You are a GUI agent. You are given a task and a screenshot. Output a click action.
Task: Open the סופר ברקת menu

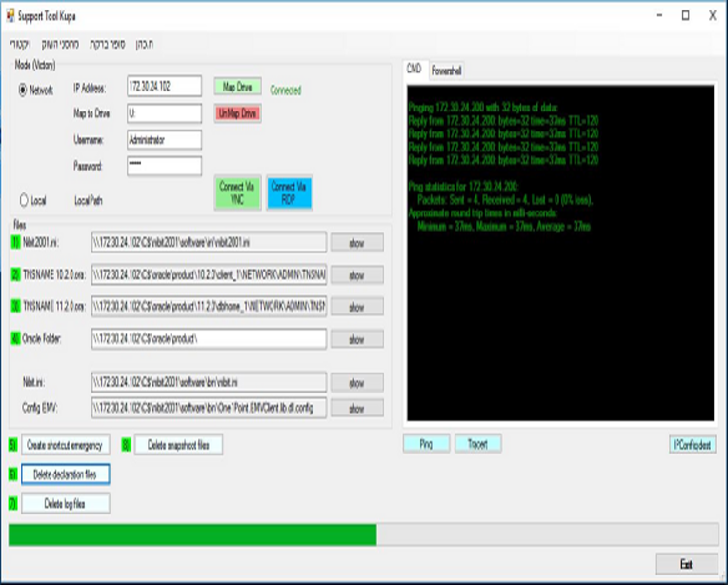(108, 44)
